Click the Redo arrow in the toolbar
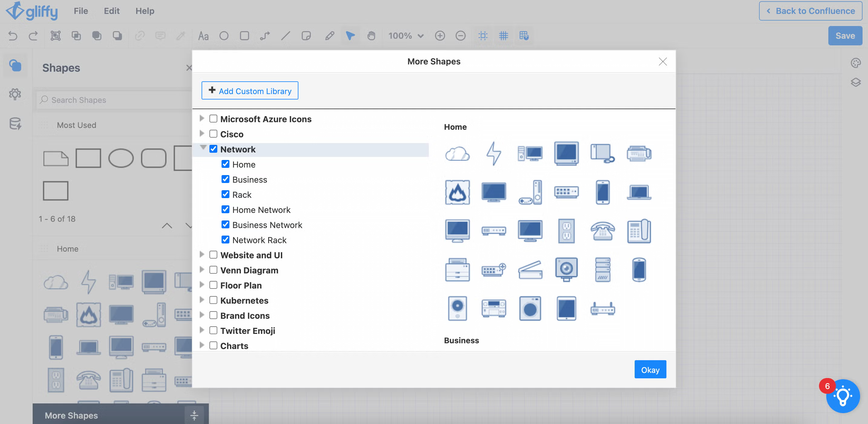The height and width of the screenshot is (424, 868). point(33,36)
